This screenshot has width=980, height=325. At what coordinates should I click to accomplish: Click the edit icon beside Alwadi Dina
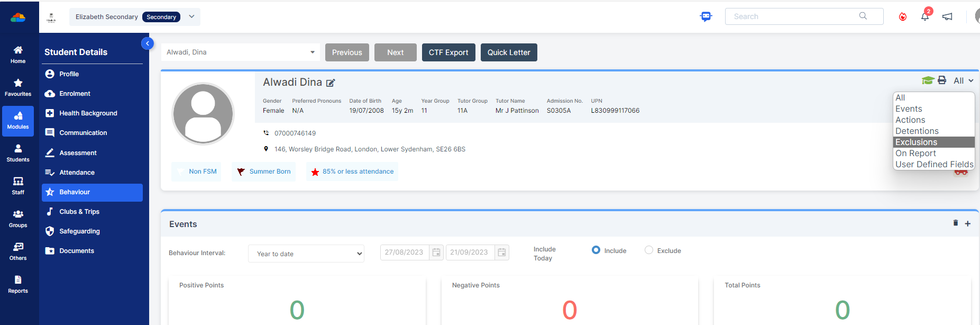(x=331, y=83)
